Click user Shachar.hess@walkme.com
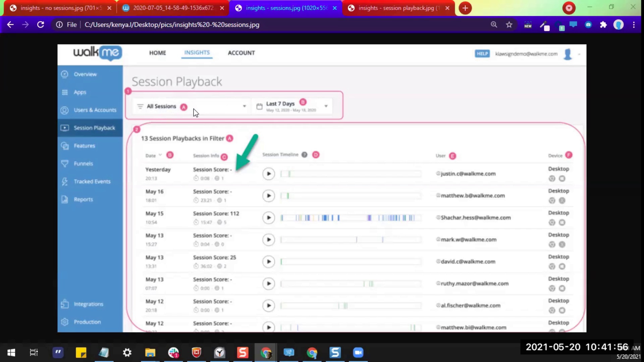Image resolution: width=644 pixels, height=362 pixels. tap(476, 218)
